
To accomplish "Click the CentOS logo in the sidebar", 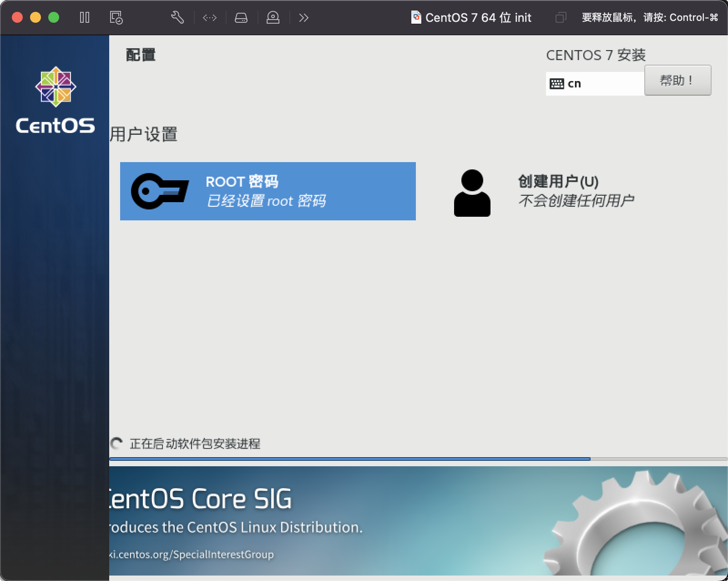I will click(x=56, y=100).
